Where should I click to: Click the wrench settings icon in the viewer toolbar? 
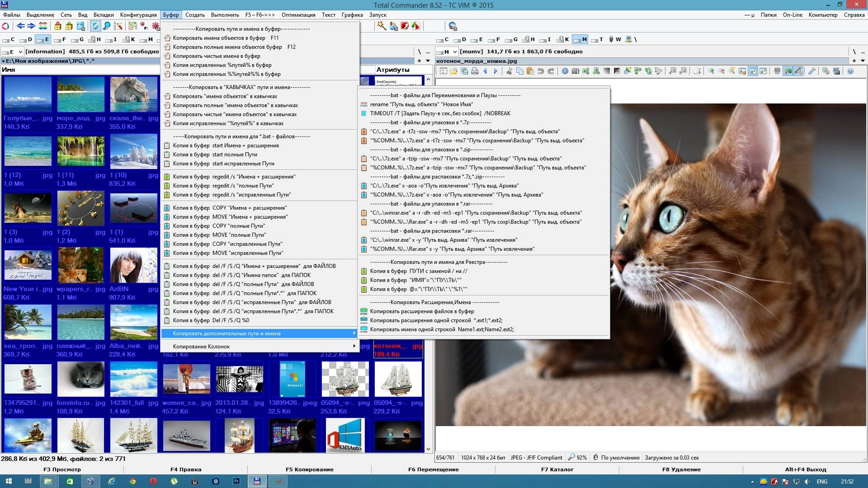(811, 71)
